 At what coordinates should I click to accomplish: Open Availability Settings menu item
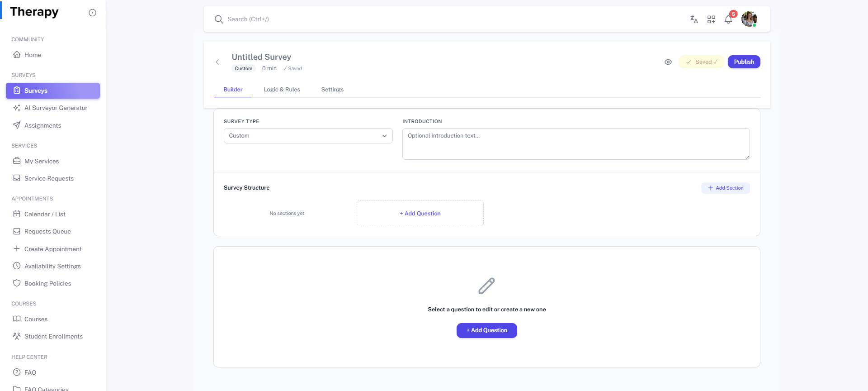[53, 266]
